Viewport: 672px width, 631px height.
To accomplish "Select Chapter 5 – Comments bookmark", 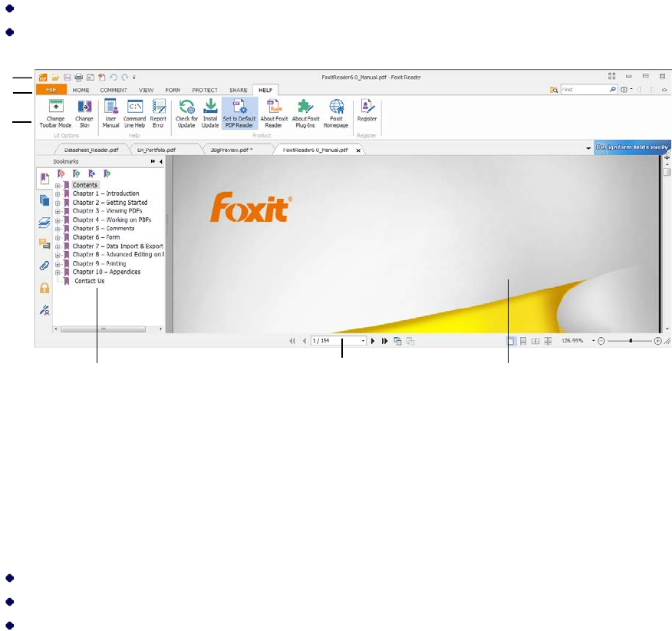I will (104, 229).
